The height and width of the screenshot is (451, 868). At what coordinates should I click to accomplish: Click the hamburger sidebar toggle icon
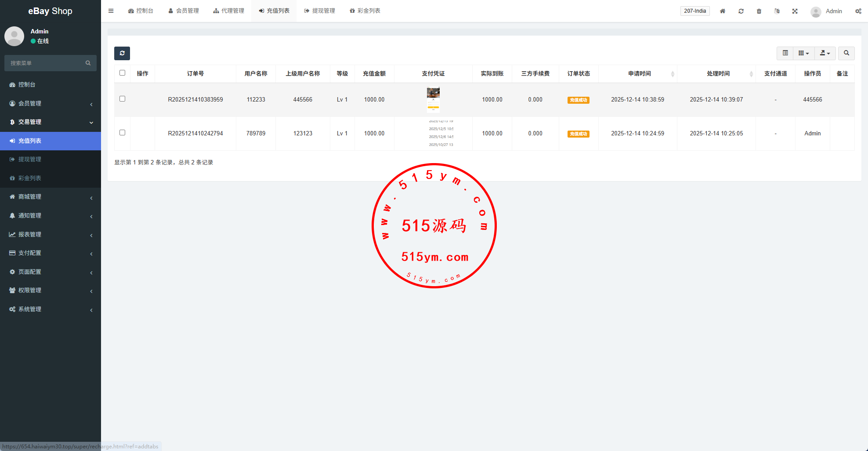(111, 11)
